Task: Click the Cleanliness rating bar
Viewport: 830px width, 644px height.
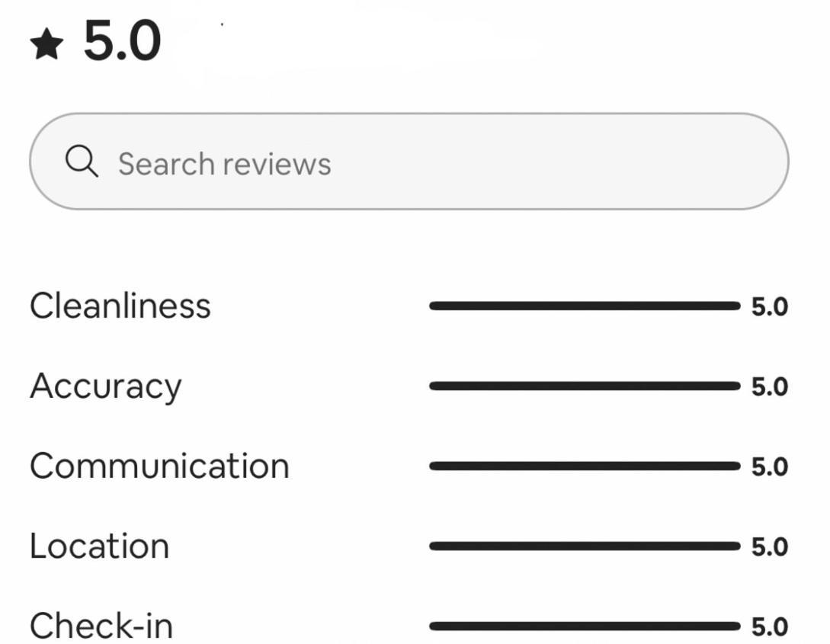Action: point(585,306)
